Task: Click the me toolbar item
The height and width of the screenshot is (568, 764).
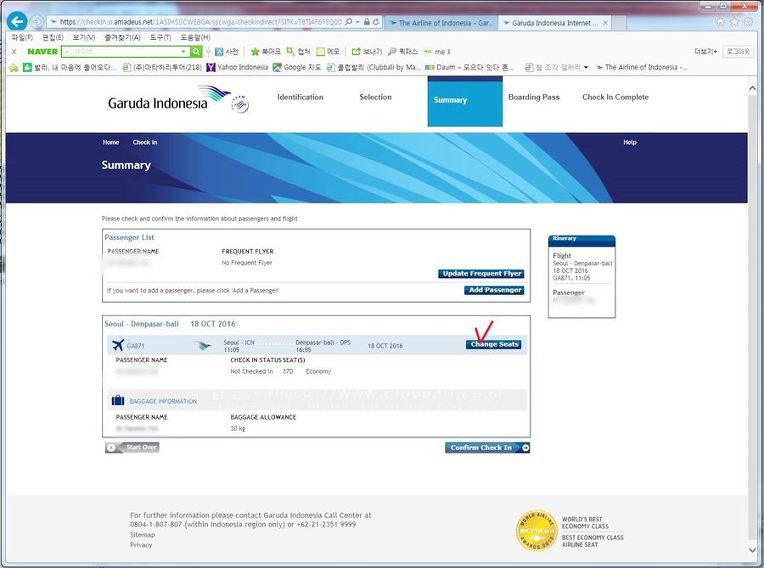Action: 437,52
